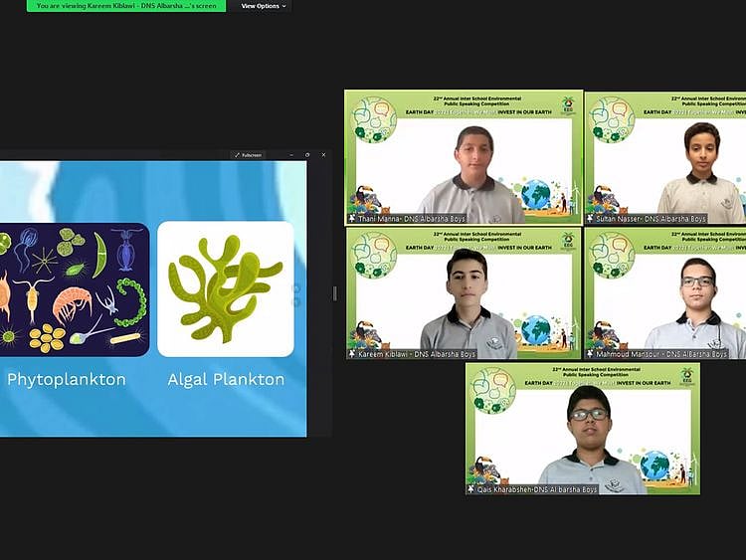
Task: Click the divider handle beside the shared screen
Action: click(x=334, y=293)
